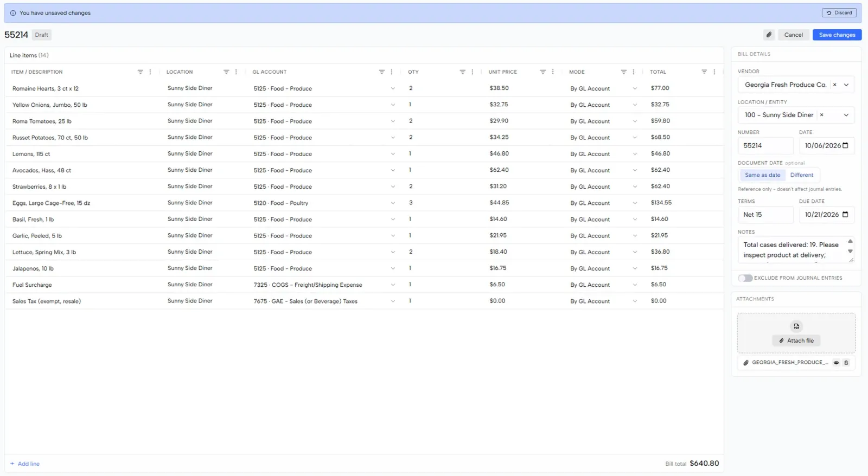Toggle Exclude From Journal Entries switch
Screen dimensions: 868x476
745,278
